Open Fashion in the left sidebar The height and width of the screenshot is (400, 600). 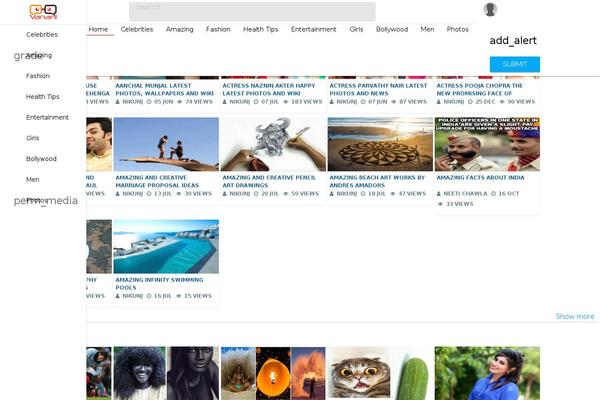(38, 76)
